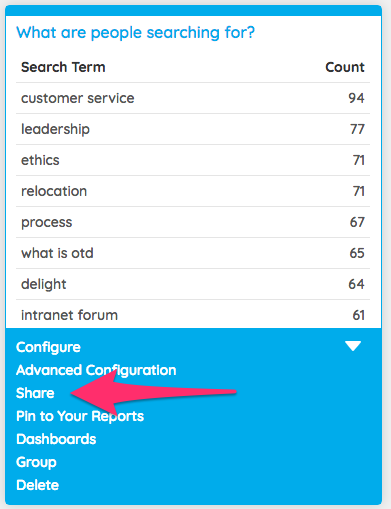Open the "What are people searching for?" title
Image resolution: width=391 pixels, height=509 pixels.
tap(135, 33)
